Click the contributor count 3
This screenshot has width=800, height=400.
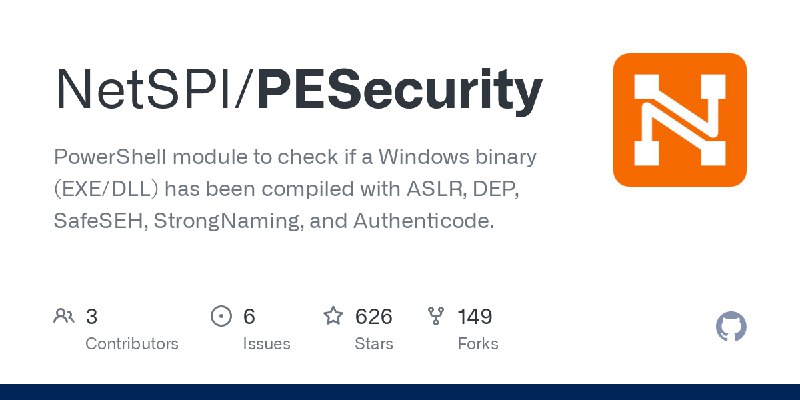(x=91, y=317)
